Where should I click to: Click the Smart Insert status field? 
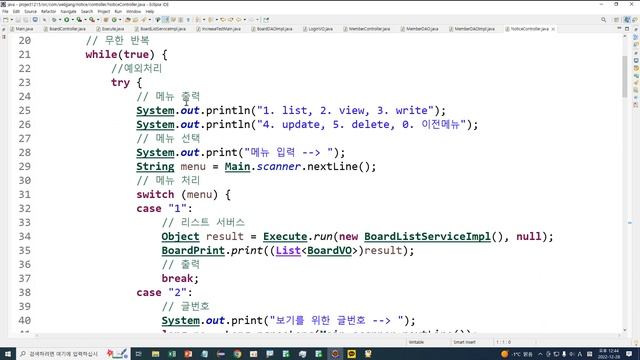pyautogui.click(x=464, y=342)
